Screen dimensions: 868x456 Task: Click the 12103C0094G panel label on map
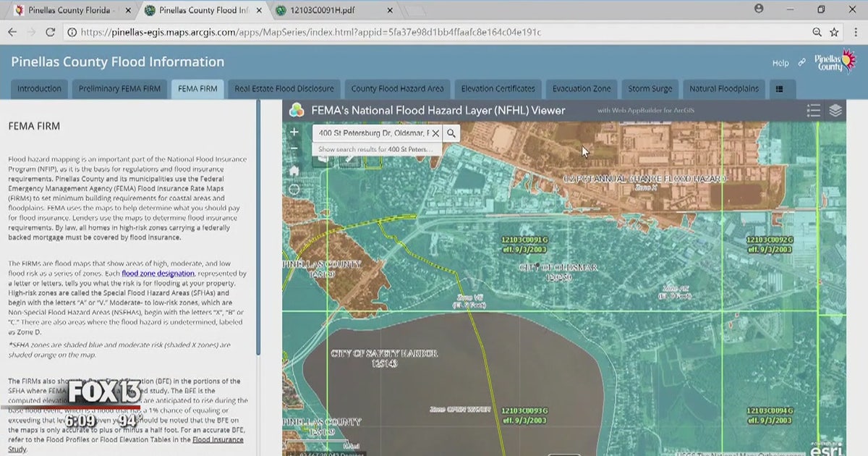click(770, 415)
